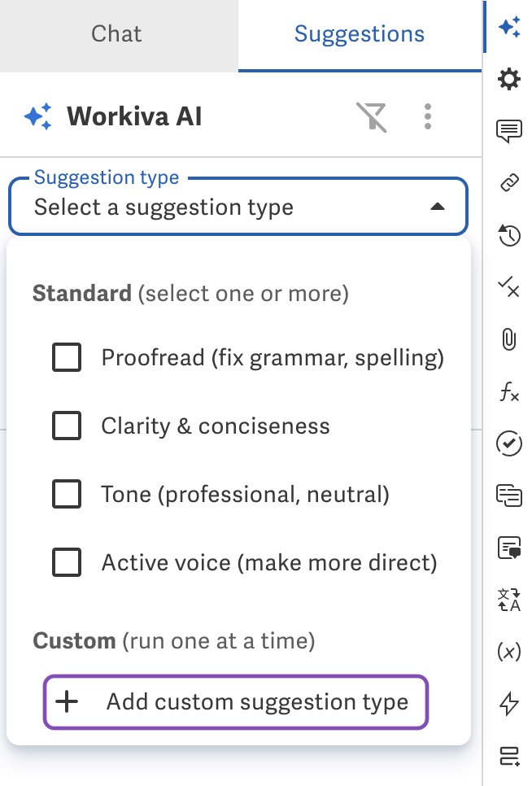Open the stacked documents icon
The image size is (532, 786).
point(509,496)
